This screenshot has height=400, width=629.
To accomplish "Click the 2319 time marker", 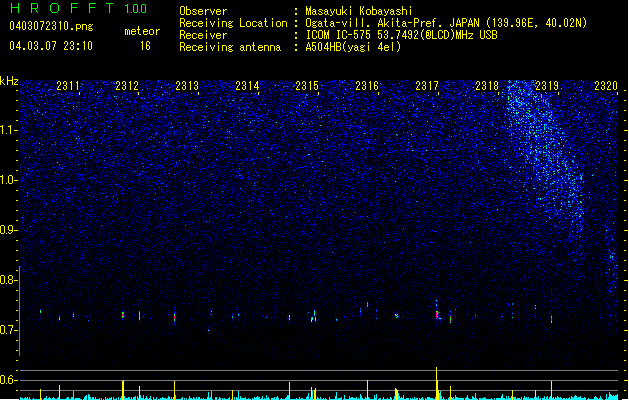I will click(547, 86).
